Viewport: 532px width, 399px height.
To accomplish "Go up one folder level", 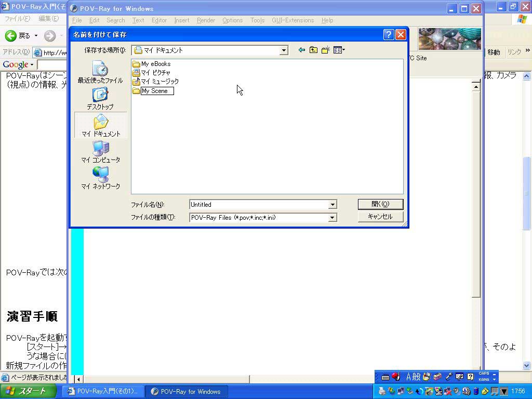I will (313, 50).
